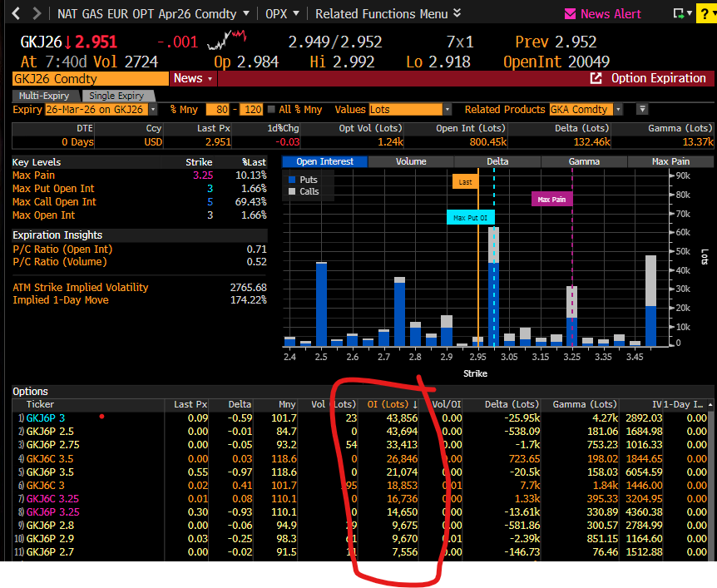Edit the % Mny upper bound 120
This screenshot has width=717, height=588.
coord(251,109)
